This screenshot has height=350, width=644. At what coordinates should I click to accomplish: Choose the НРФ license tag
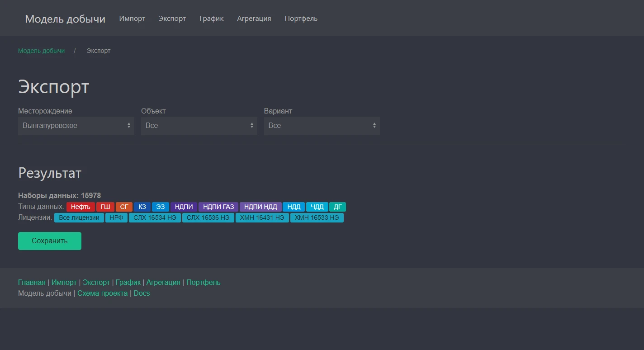(116, 218)
